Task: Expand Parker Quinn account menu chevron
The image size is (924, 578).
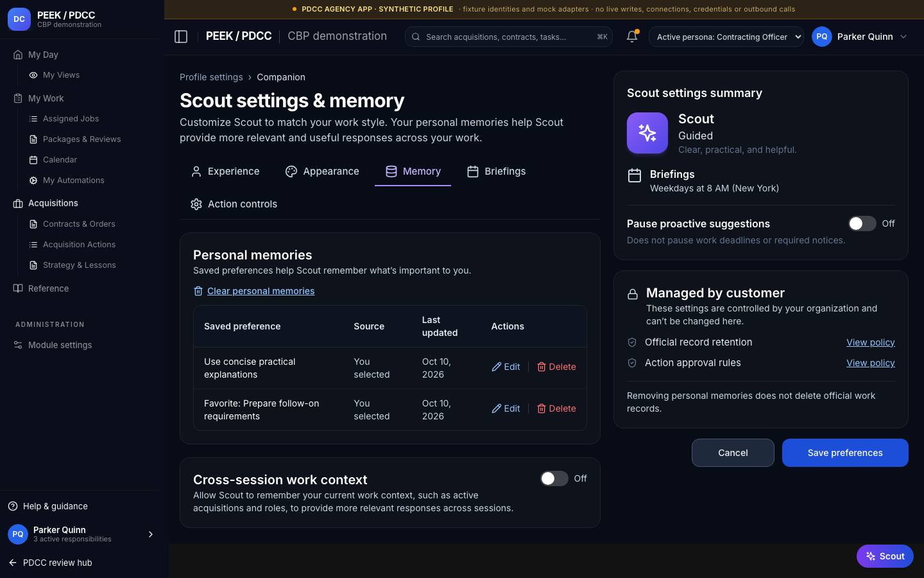Action: click(x=903, y=37)
